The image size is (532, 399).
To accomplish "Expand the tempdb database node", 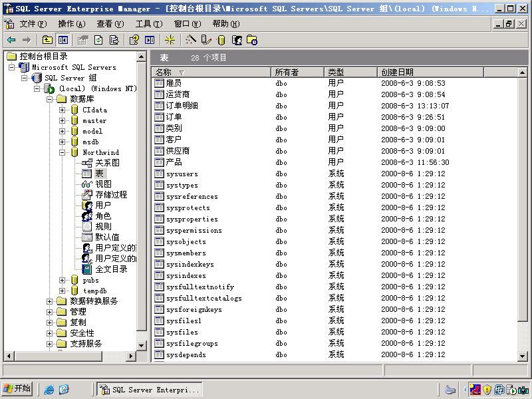I will coord(62,291).
